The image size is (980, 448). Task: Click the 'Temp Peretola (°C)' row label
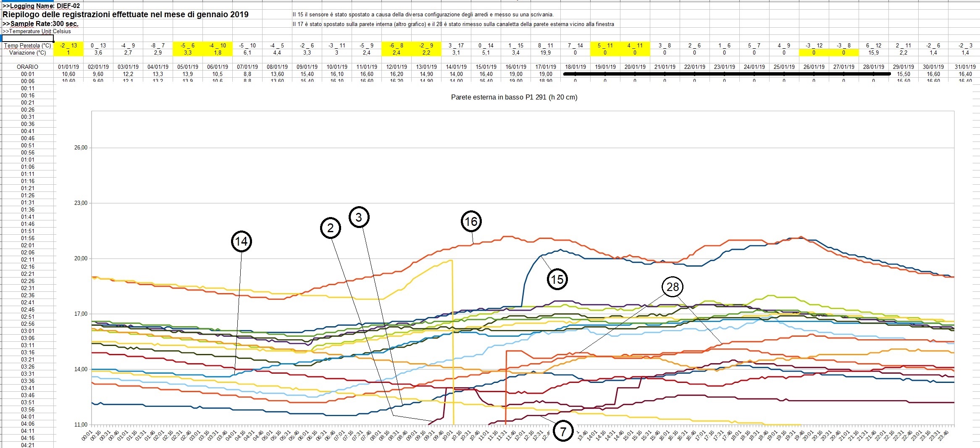tap(27, 45)
